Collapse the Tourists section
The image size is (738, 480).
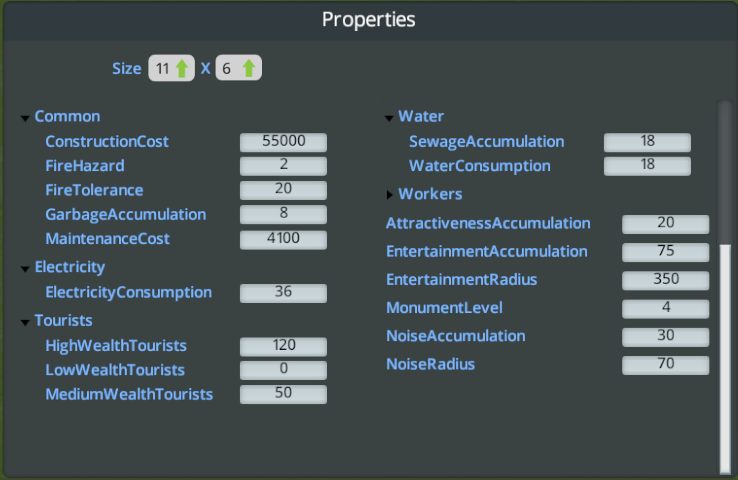coord(25,322)
